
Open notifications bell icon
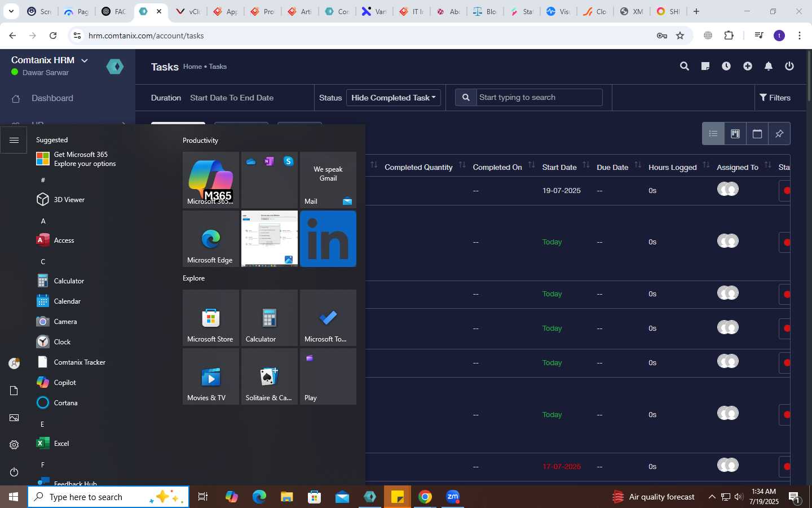[769, 66]
